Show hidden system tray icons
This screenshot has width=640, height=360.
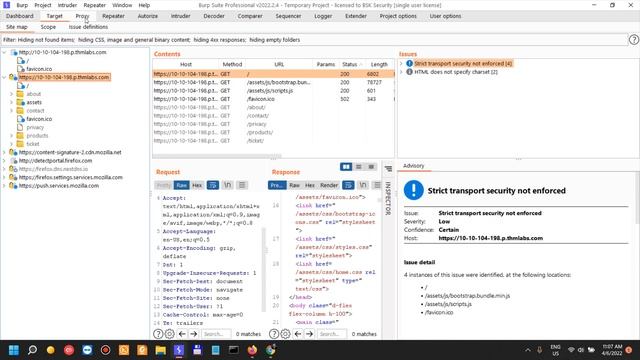pyautogui.click(x=528, y=350)
